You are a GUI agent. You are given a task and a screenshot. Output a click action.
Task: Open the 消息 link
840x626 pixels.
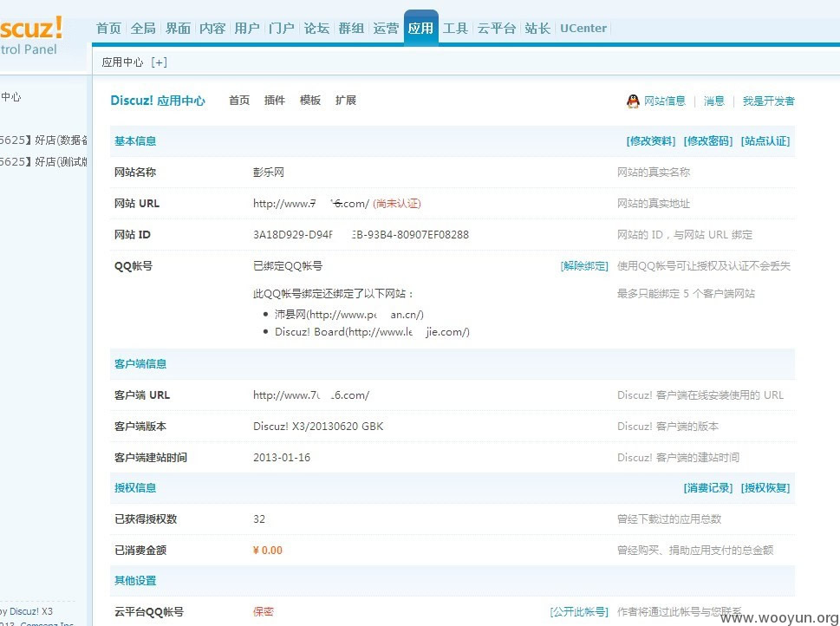[713, 101]
